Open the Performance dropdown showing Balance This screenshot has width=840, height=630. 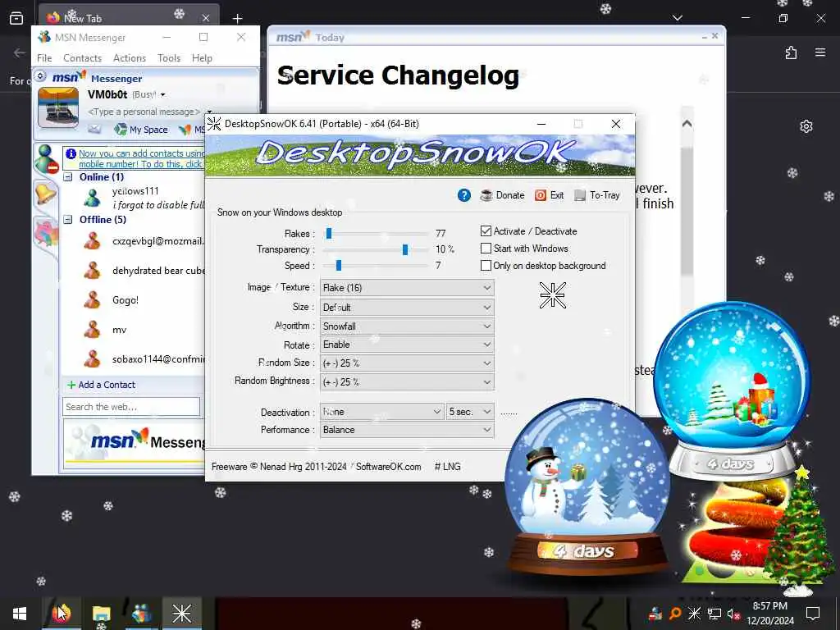(407, 430)
